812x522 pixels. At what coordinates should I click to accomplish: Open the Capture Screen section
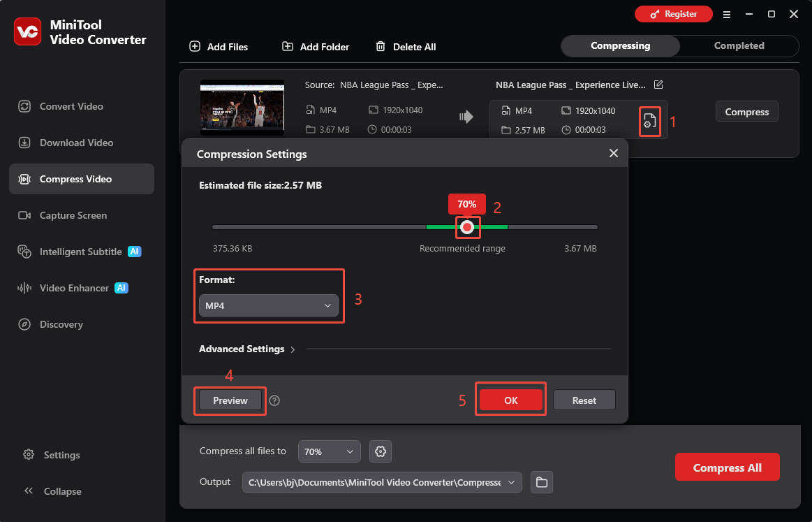point(82,215)
